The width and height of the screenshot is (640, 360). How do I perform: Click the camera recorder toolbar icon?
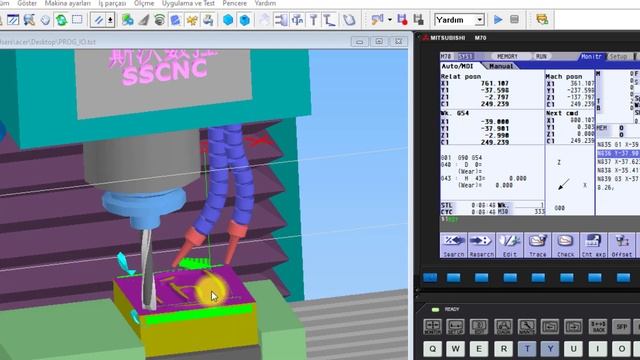(x=378, y=20)
